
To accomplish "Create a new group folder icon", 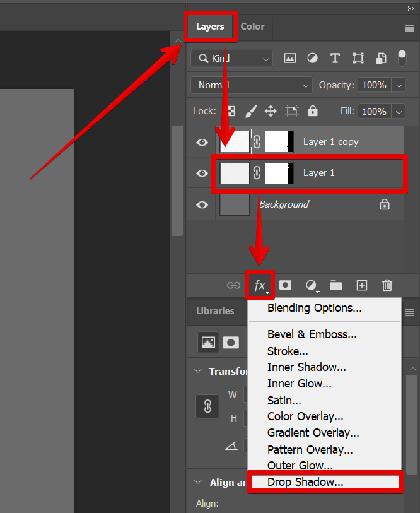I will tap(336, 286).
